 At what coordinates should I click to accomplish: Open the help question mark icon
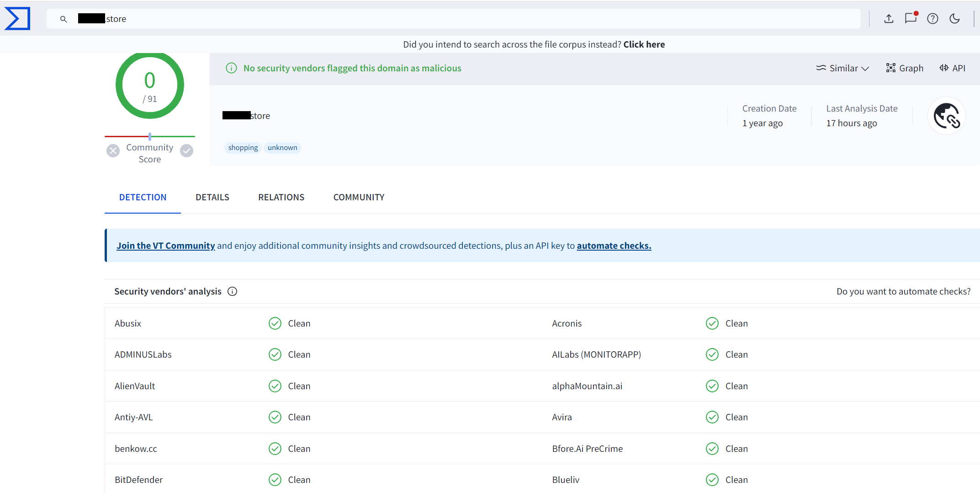(x=932, y=19)
